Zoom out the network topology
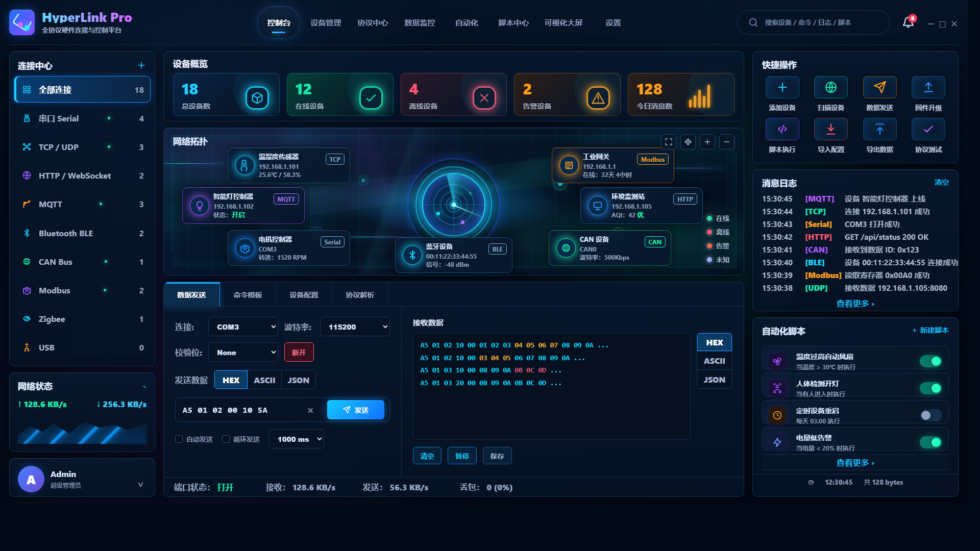Viewport: 980px width, 551px height. click(727, 142)
